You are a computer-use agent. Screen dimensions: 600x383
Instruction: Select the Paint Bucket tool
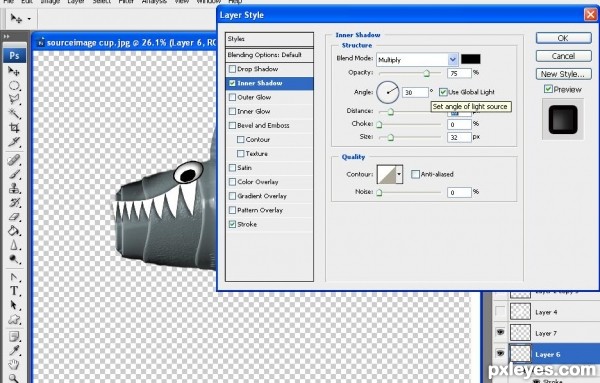[x=14, y=231]
